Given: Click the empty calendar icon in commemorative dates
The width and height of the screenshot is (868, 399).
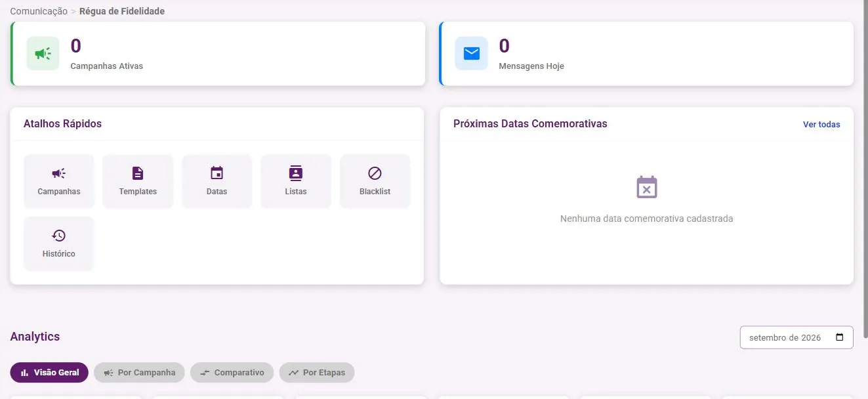Looking at the screenshot, I should pyautogui.click(x=647, y=187).
